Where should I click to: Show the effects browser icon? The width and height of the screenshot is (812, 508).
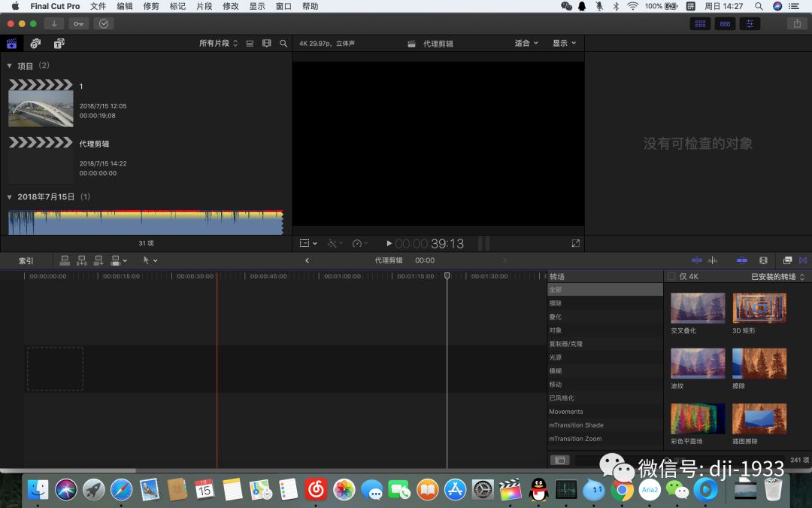tap(787, 260)
